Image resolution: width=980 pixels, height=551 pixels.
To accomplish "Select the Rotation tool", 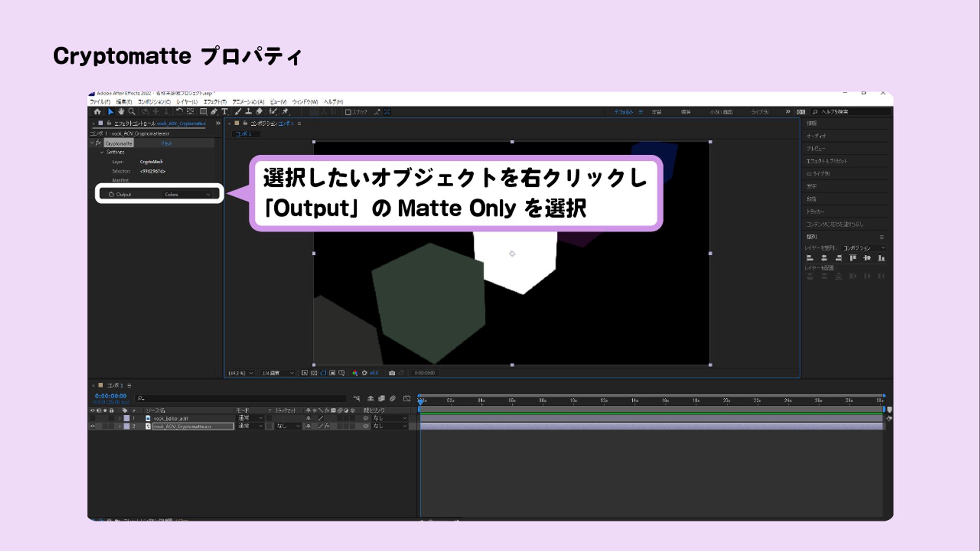I will click(x=179, y=112).
